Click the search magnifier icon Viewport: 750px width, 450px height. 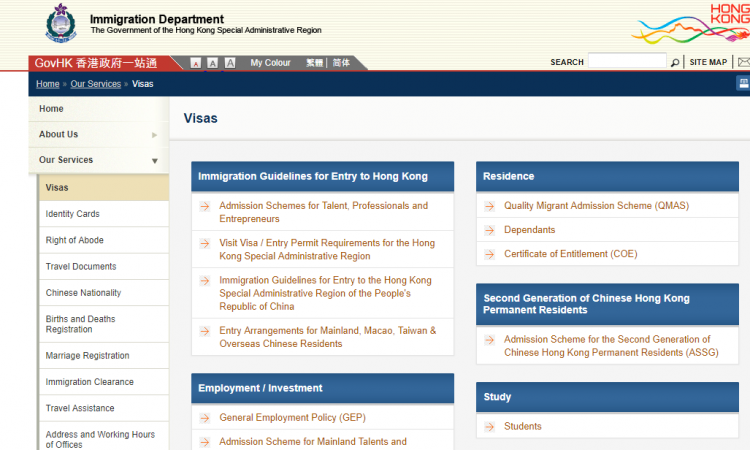point(675,62)
